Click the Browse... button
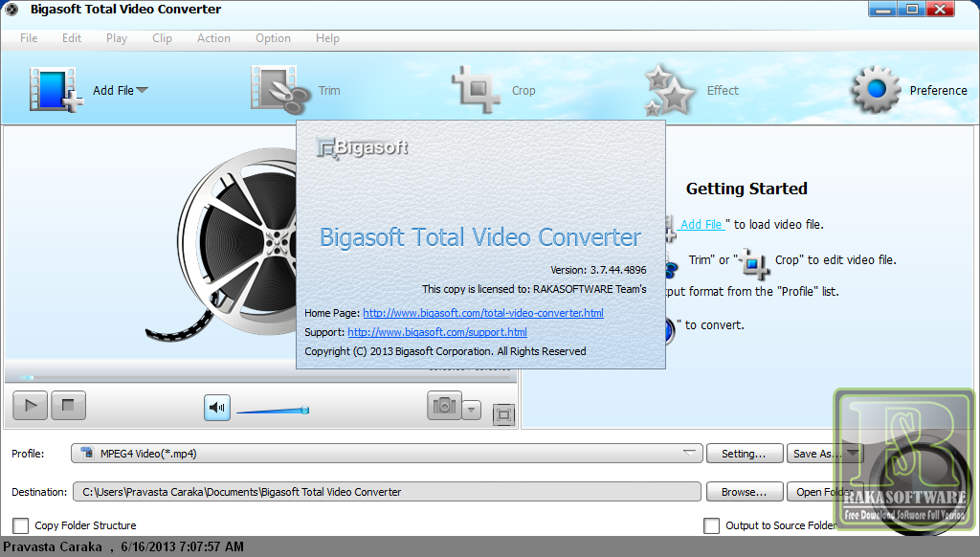Viewport: 980px width, 557px height. 744,491
